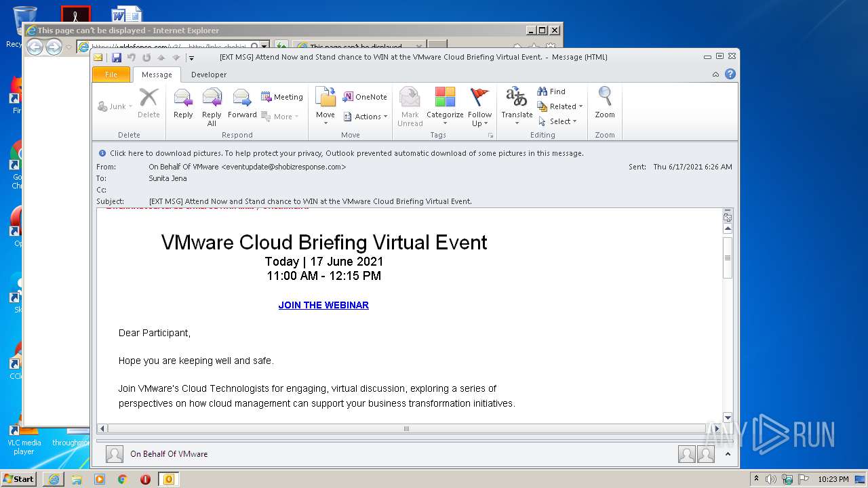Screen dimensions: 868x488
Task: Click Action Center flag in tray
Action: 803,479
